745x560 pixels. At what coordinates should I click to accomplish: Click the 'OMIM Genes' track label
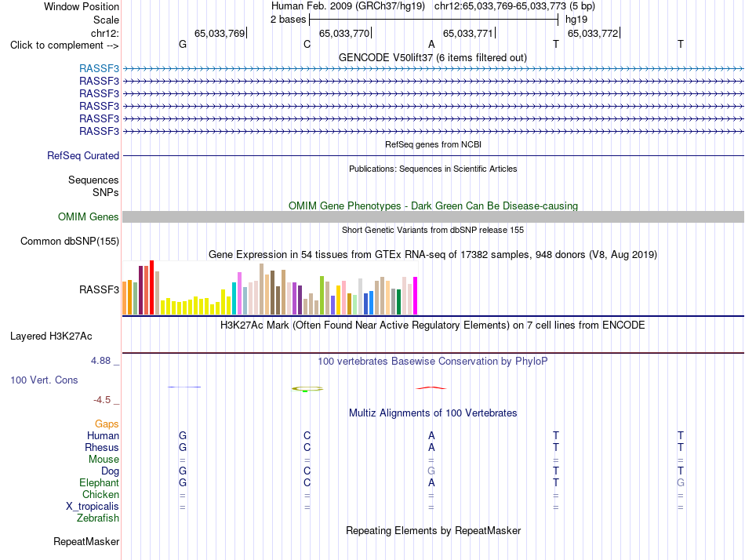click(x=89, y=216)
